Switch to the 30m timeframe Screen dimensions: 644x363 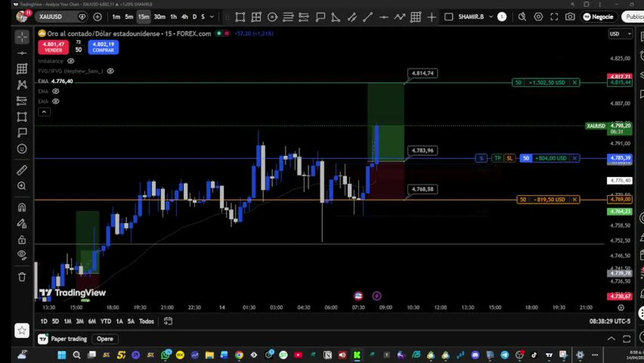(x=159, y=17)
